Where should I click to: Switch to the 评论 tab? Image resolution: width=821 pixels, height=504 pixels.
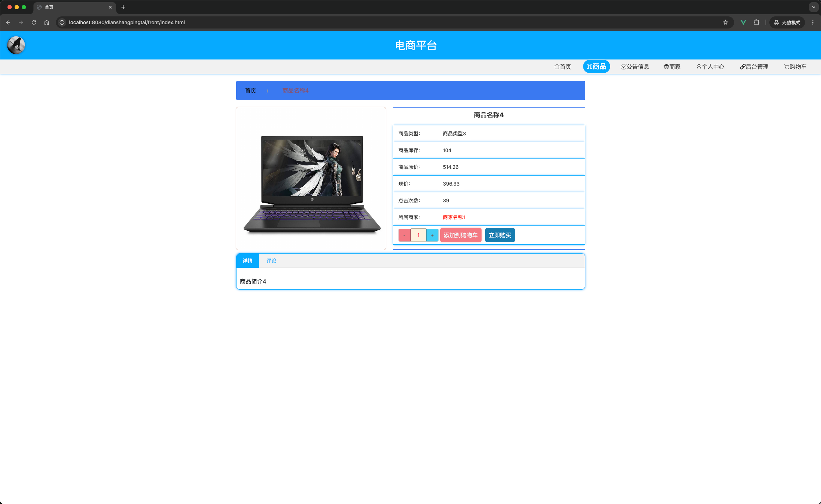click(x=271, y=261)
